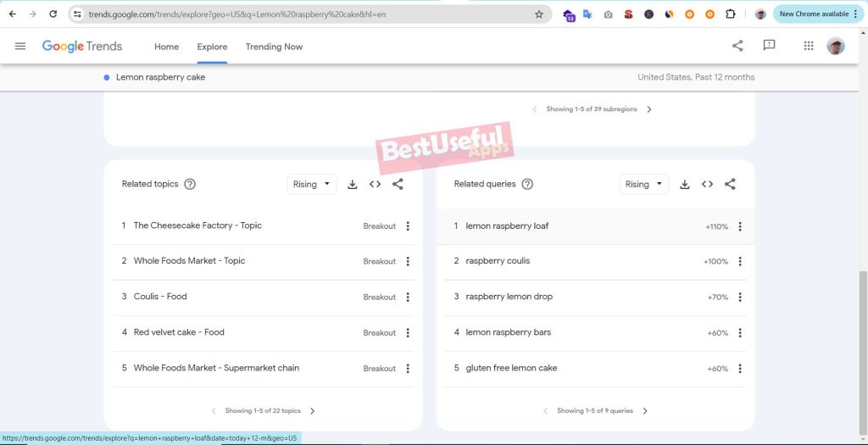Open Whole Foods Market - Supermarket chain

[216, 368]
